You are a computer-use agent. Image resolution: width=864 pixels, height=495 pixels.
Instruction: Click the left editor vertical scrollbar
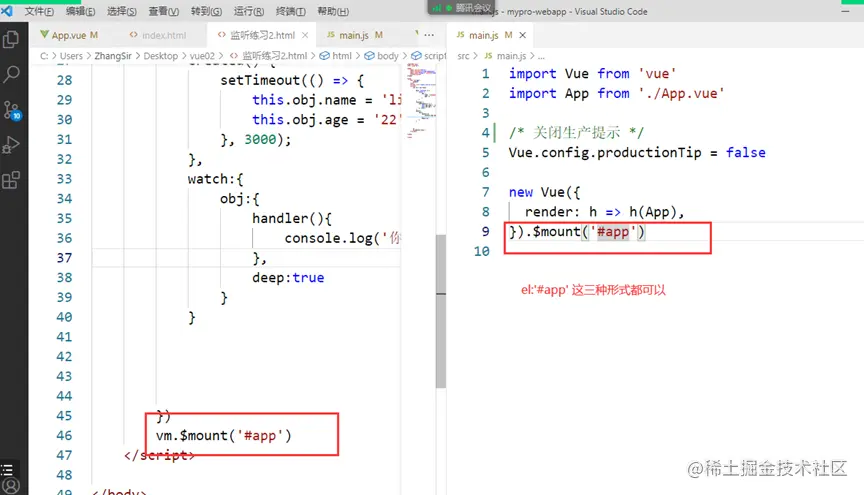point(441,311)
